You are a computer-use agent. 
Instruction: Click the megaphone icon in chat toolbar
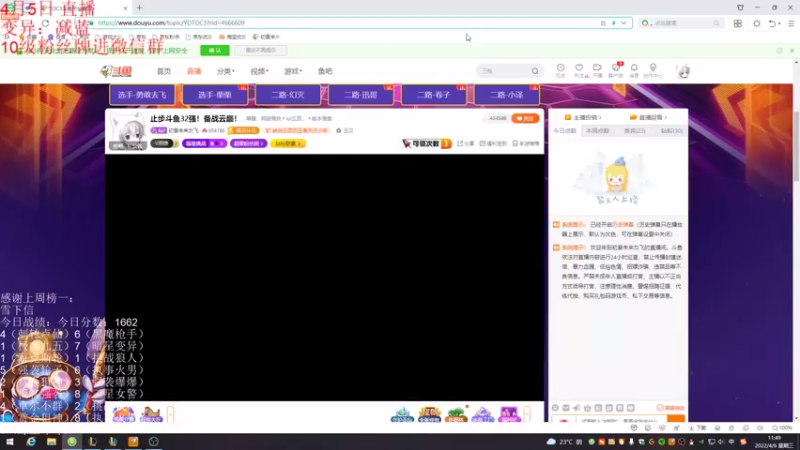(577, 408)
